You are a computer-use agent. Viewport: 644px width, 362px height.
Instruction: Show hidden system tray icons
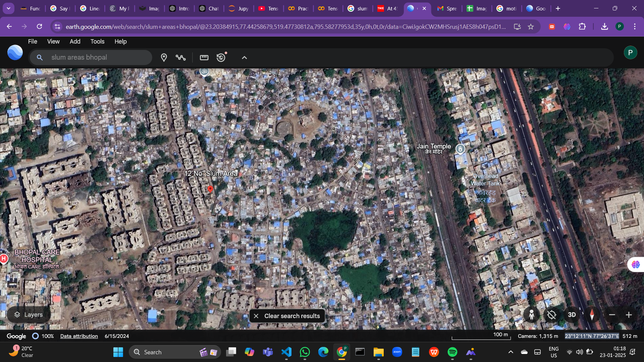(511, 352)
